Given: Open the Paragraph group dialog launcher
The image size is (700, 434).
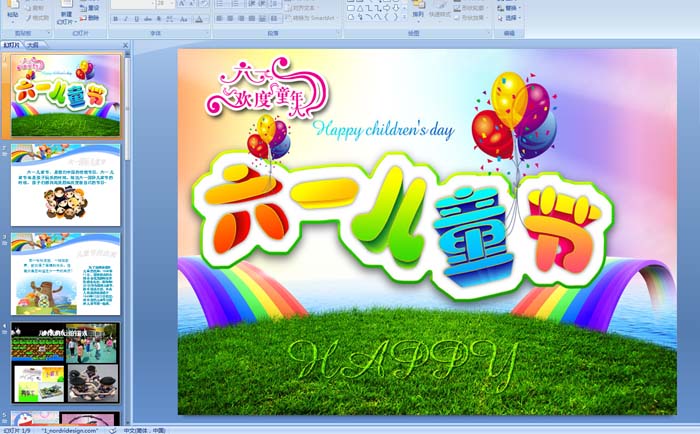Looking at the screenshot, I should (x=338, y=33).
